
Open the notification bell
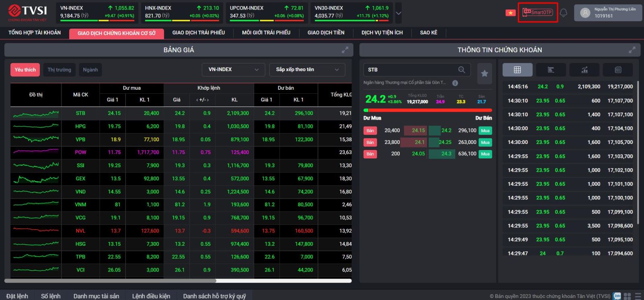[563, 13]
